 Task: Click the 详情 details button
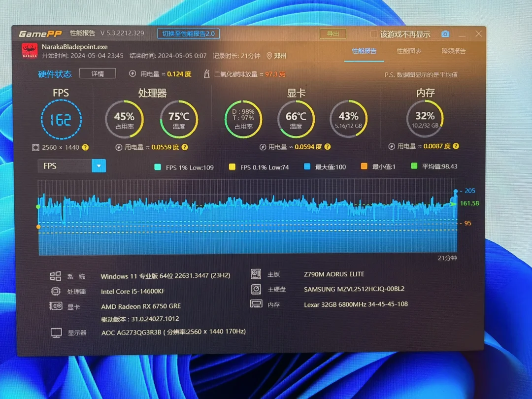[98, 73]
